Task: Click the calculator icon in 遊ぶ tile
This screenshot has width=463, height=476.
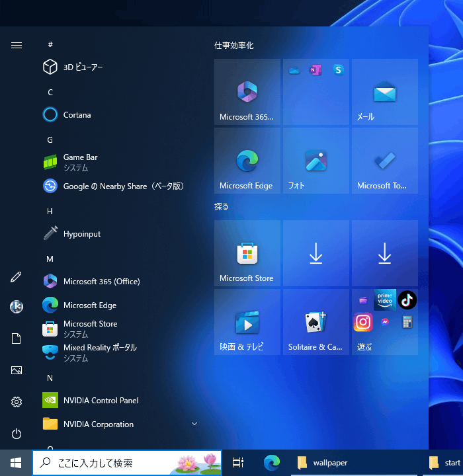Action: click(407, 322)
